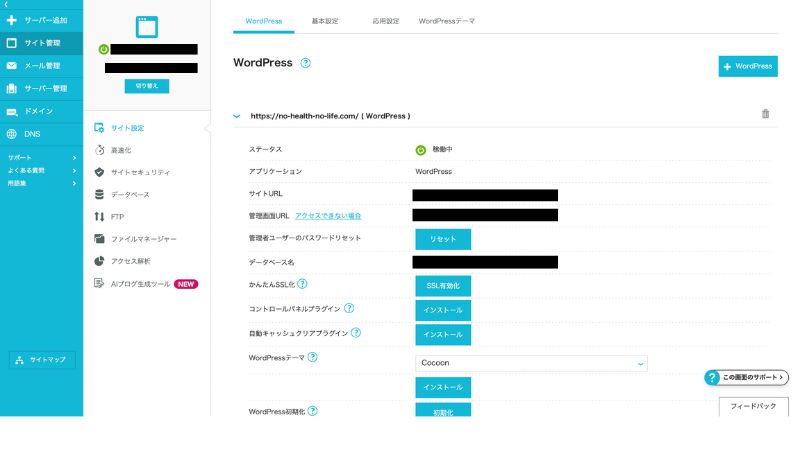The image size is (800, 450).
Task: Open この画面のサポート help button
Action: tap(746, 378)
